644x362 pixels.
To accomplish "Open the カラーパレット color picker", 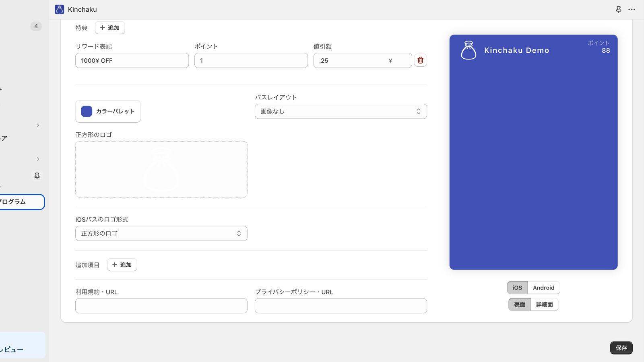I will pyautogui.click(x=108, y=111).
